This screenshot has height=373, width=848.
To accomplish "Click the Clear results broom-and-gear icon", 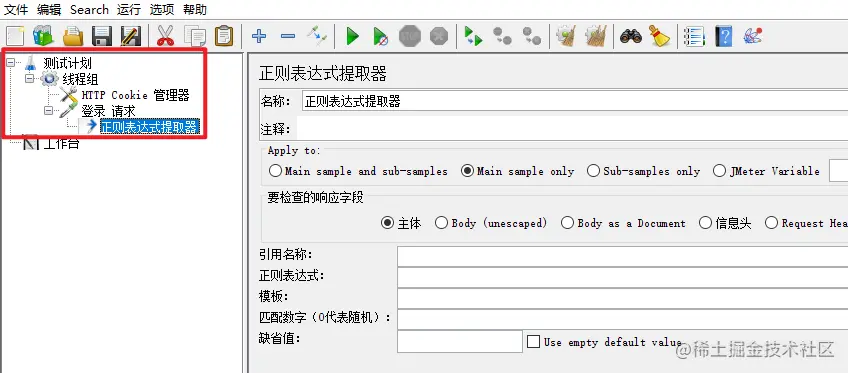I will pos(566,36).
